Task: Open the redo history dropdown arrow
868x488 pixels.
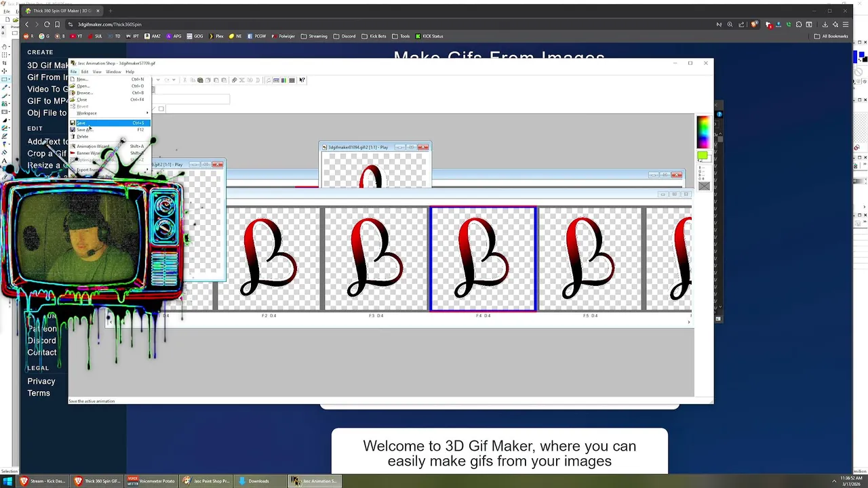Action: [174, 80]
